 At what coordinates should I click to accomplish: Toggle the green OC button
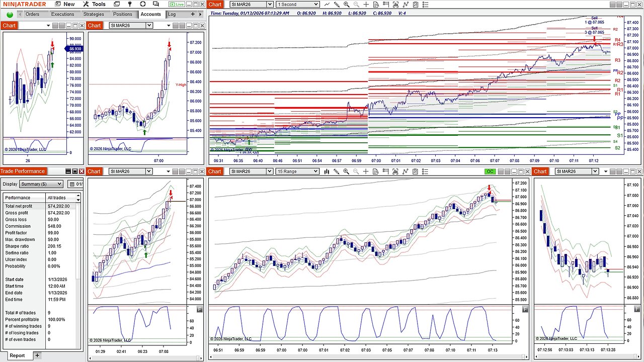click(490, 171)
